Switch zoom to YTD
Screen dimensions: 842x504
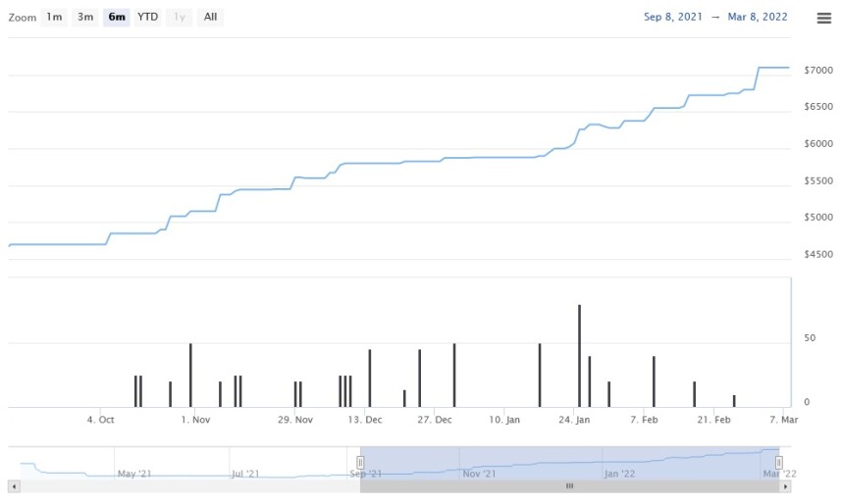pyautogui.click(x=147, y=17)
